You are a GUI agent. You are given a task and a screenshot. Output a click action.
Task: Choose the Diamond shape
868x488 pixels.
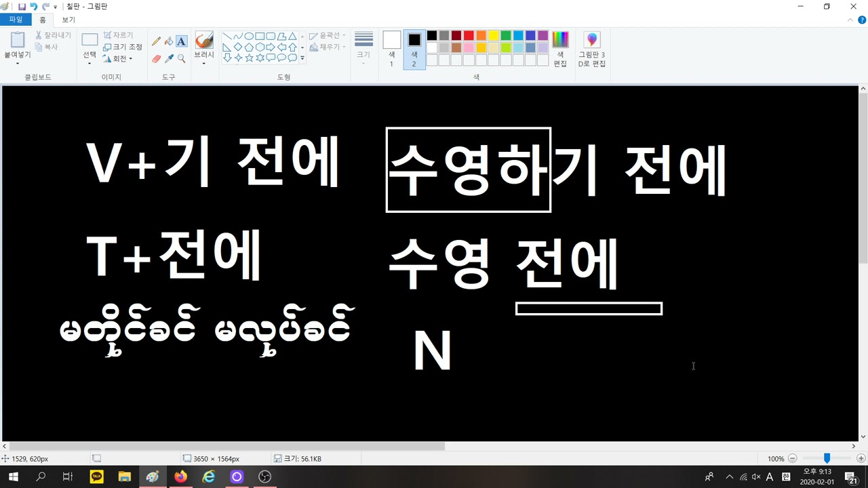click(238, 47)
